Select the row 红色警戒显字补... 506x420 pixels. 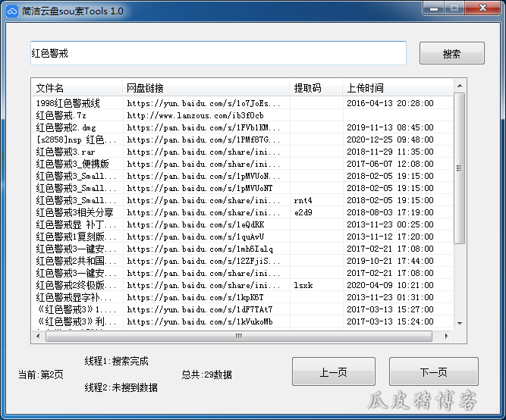(x=242, y=297)
